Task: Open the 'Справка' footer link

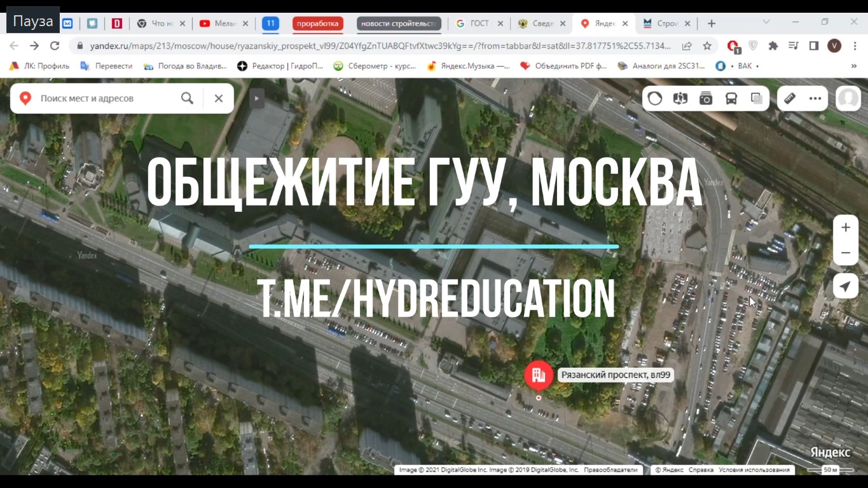Action: (x=701, y=470)
